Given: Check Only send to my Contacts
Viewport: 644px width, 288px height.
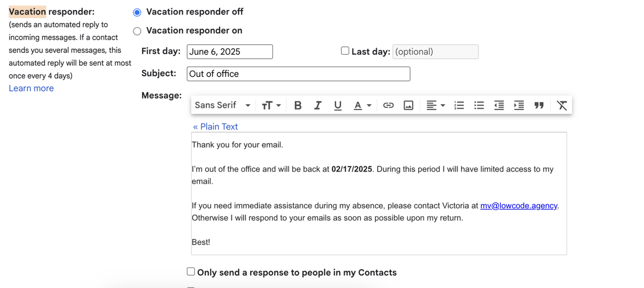Looking at the screenshot, I should [x=191, y=272].
